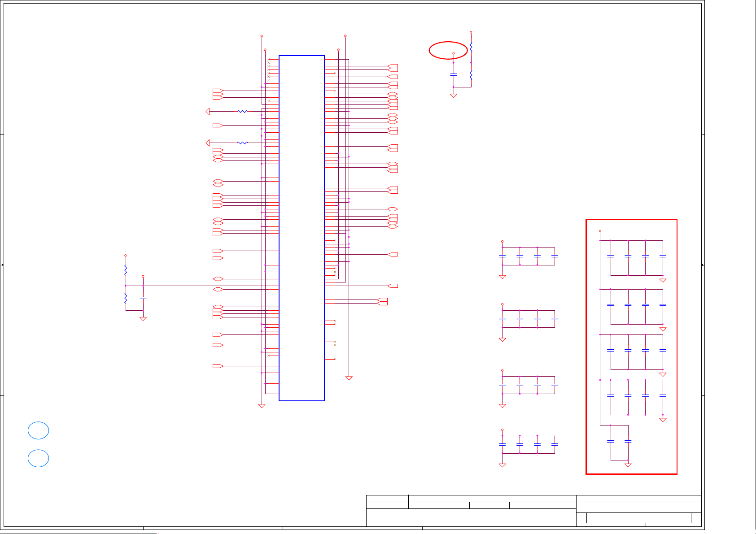Click ground symbol below IC's right power rail
The height and width of the screenshot is (534, 756).
click(x=349, y=378)
